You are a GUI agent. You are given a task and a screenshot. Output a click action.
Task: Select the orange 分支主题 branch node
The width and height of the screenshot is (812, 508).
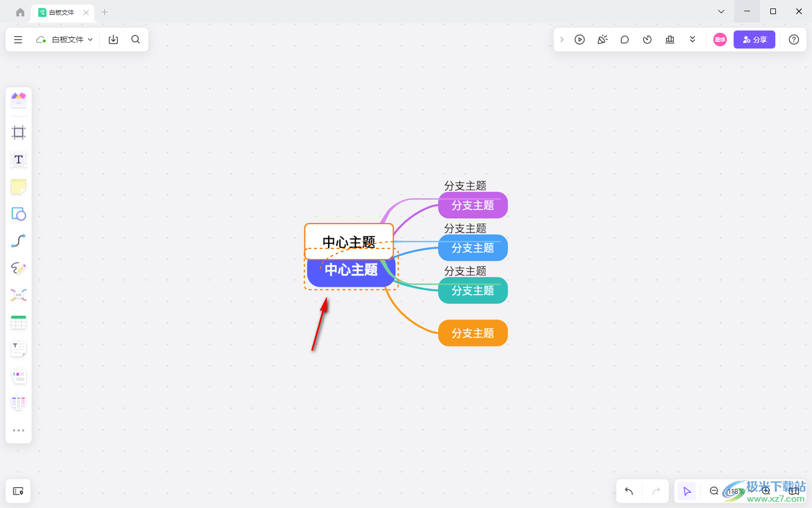tap(473, 333)
